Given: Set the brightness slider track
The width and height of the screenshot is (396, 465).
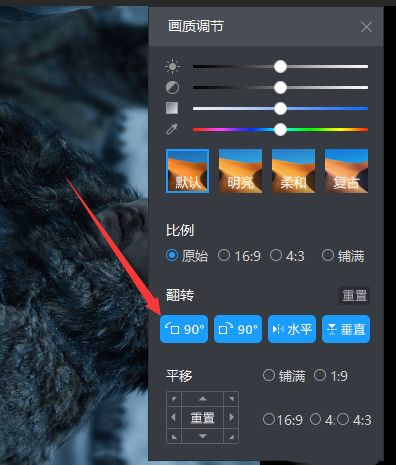Looking at the screenshot, I should click(x=280, y=66).
